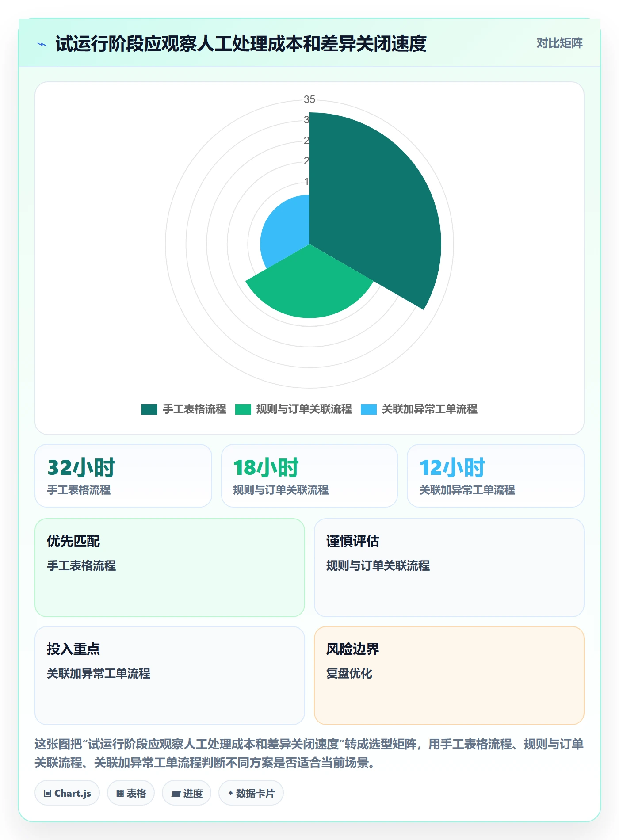This screenshot has width=619, height=840.
Task: Select the 谨慎评估 matrix card
Action: [449, 568]
